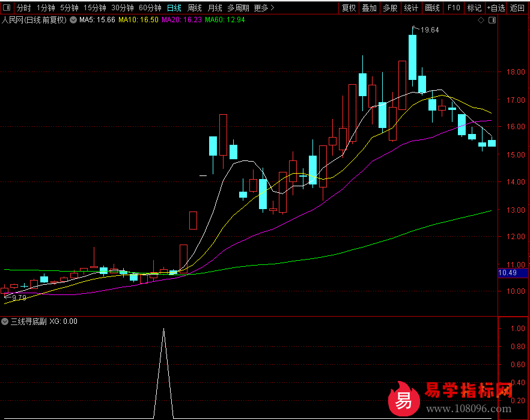This screenshot has height=420, width=530.
Task: Open the 复权 adjustment menu
Action: [x=349, y=8]
